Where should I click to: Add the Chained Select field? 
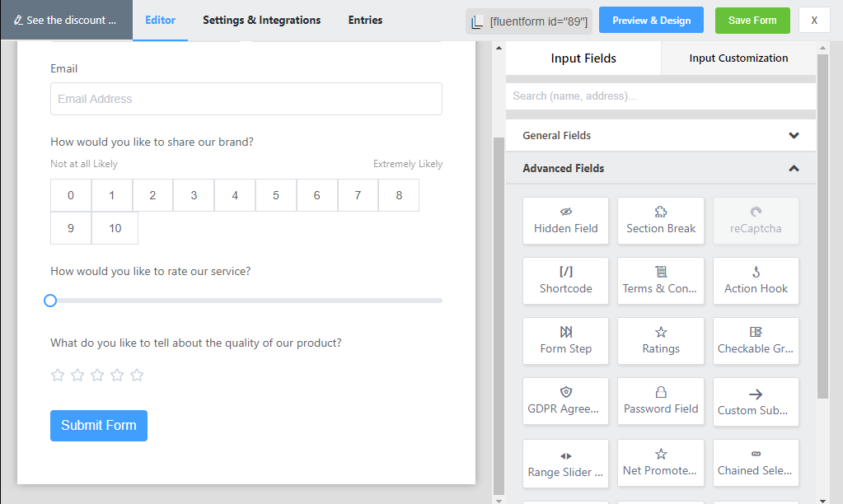point(756,462)
